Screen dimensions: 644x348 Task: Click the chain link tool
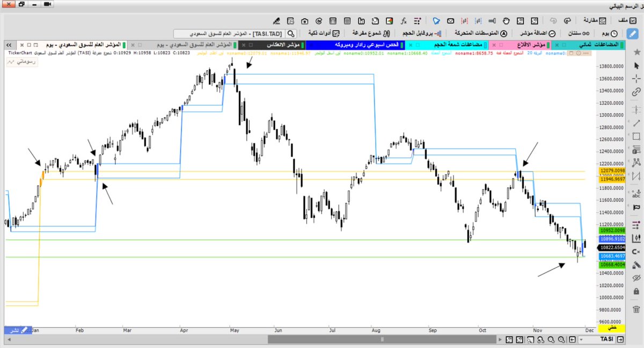pyautogui.click(x=636, y=92)
